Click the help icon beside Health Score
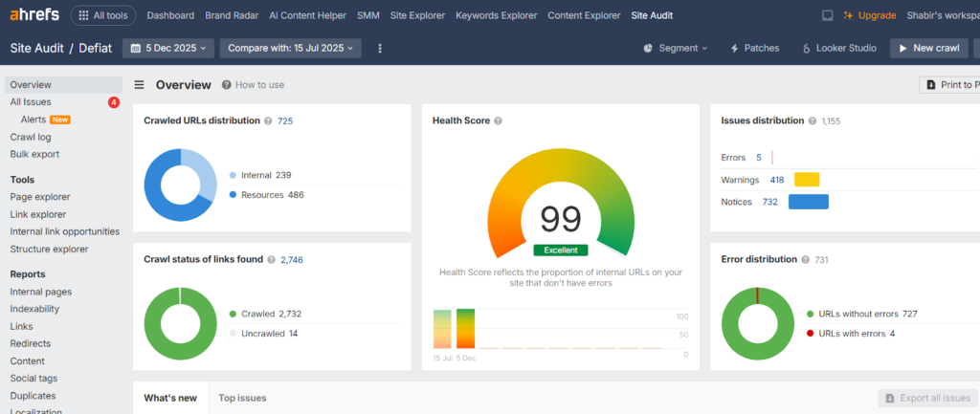 [499, 121]
